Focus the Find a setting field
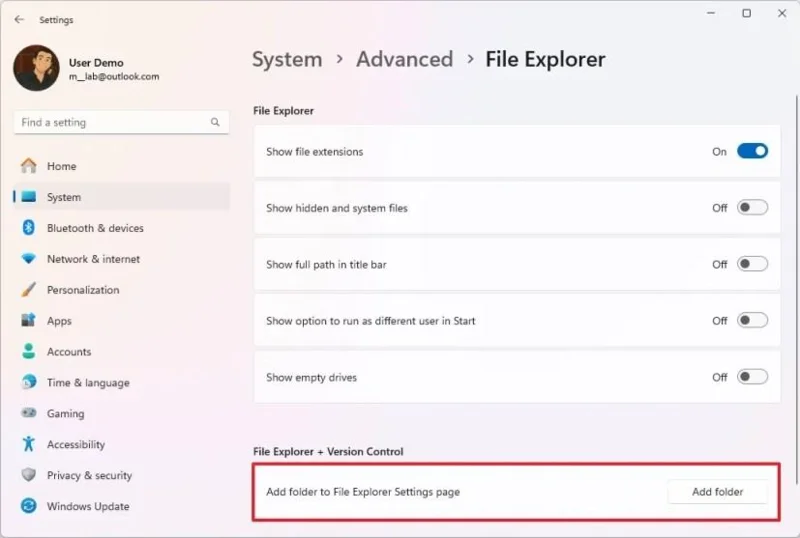Viewport: 800px width, 538px height. 121,123
